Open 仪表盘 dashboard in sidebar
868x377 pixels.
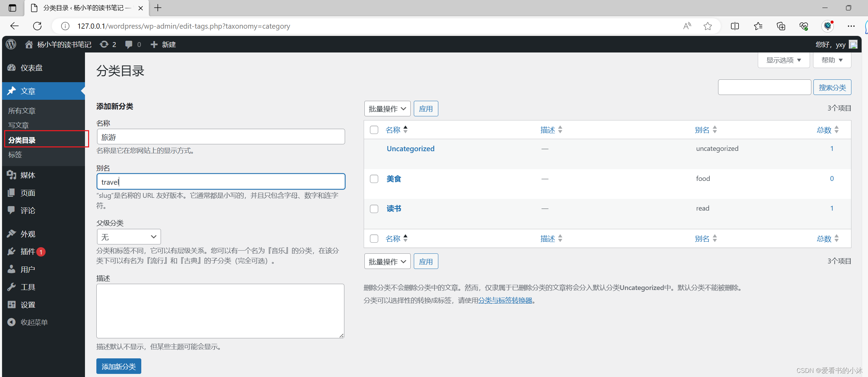point(44,68)
